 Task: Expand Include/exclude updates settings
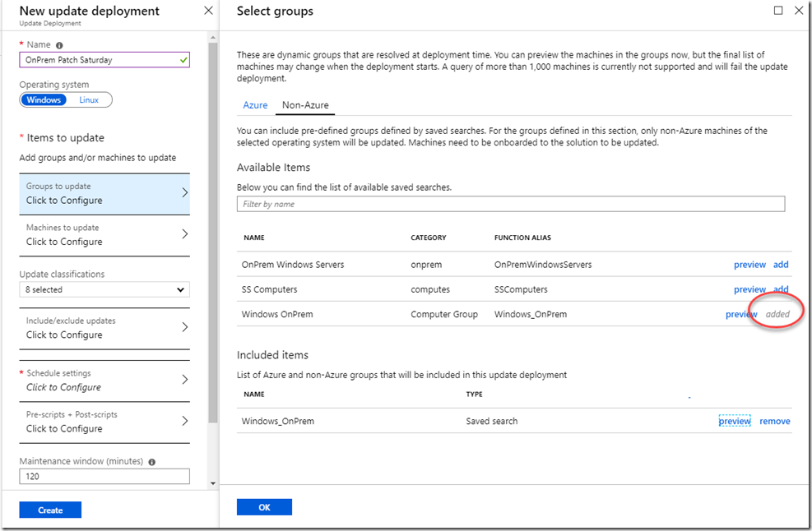click(104, 328)
